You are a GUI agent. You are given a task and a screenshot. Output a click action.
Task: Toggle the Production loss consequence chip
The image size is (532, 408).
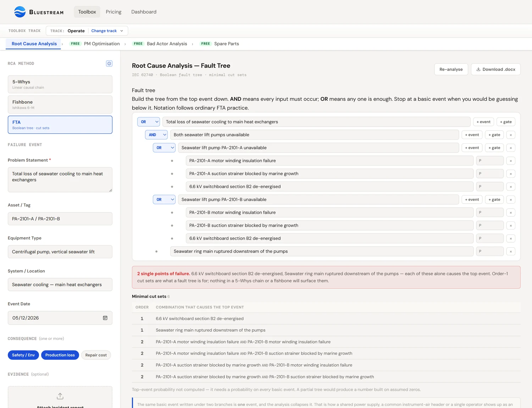60,355
